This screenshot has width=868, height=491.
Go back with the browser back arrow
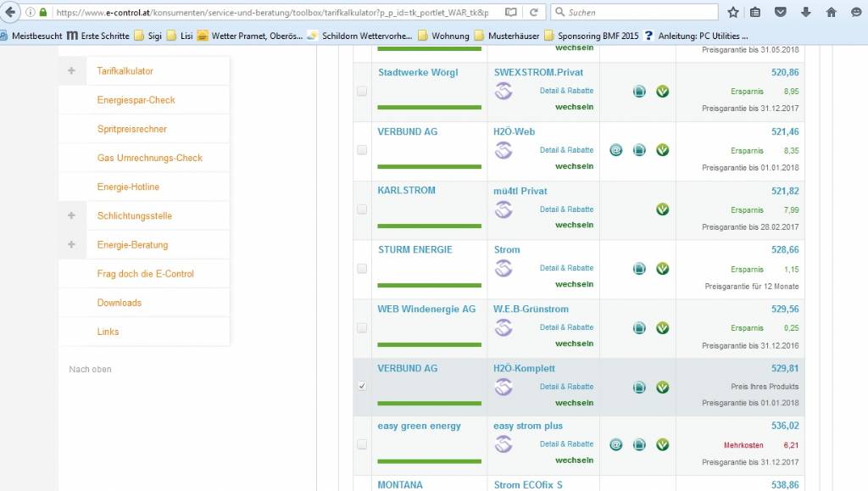tap(10, 12)
